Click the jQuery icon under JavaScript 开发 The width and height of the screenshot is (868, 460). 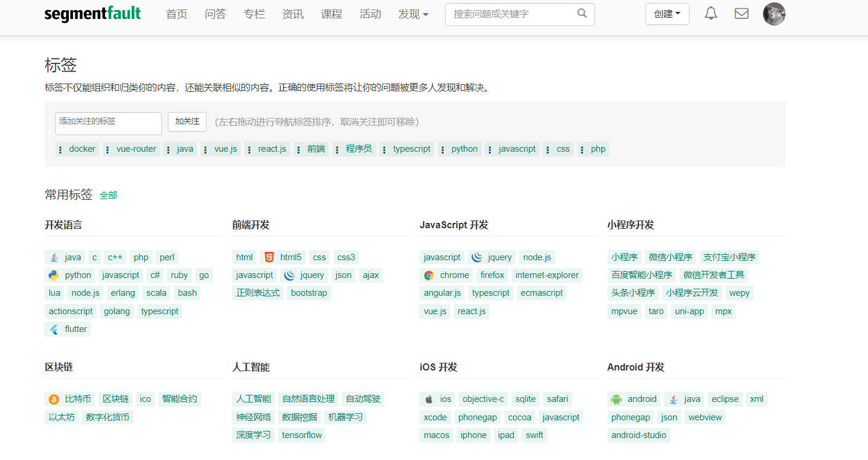pyautogui.click(x=477, y=257)
